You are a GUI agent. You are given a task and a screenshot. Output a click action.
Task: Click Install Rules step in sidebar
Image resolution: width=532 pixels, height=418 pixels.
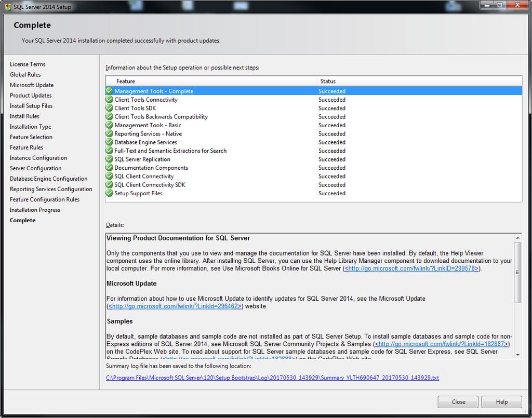tap(24, 116)
